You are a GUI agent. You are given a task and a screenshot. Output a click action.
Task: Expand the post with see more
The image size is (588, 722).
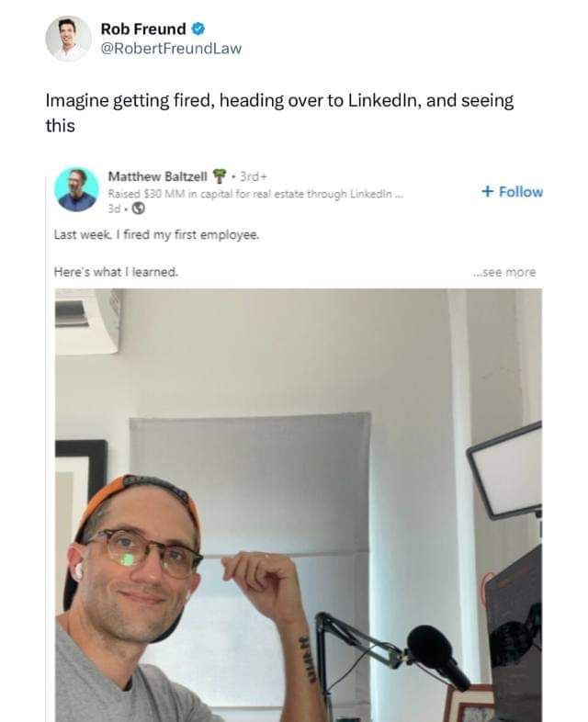tap(504, 272)
